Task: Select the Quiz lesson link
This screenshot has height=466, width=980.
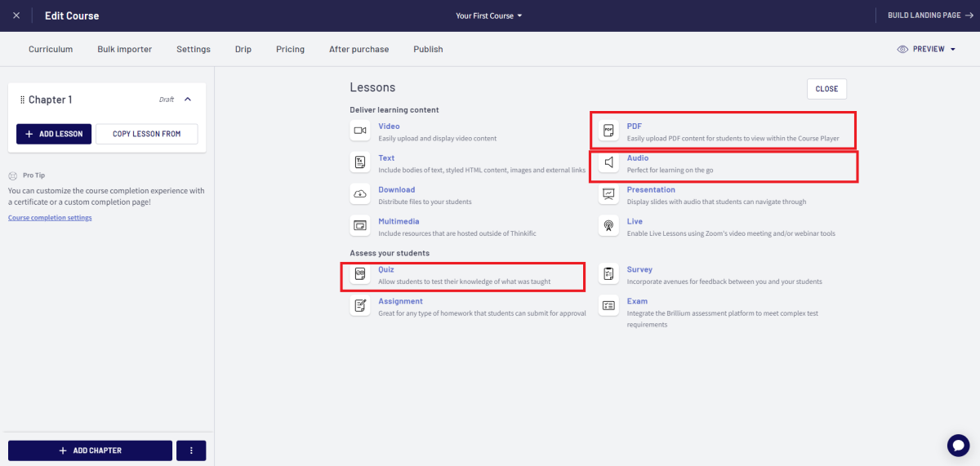Action: coord(386,269)
